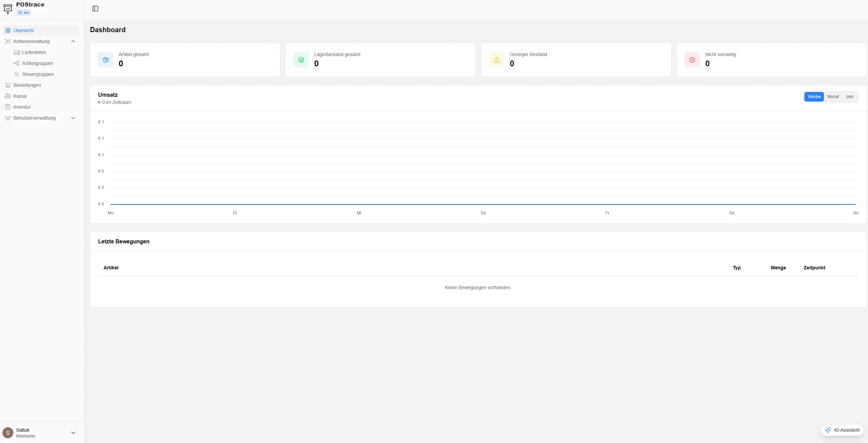This screenshot has width=868, height=443.
Task: Click the Letzte Bewegungen heading
Action: (x=124, y=241)
